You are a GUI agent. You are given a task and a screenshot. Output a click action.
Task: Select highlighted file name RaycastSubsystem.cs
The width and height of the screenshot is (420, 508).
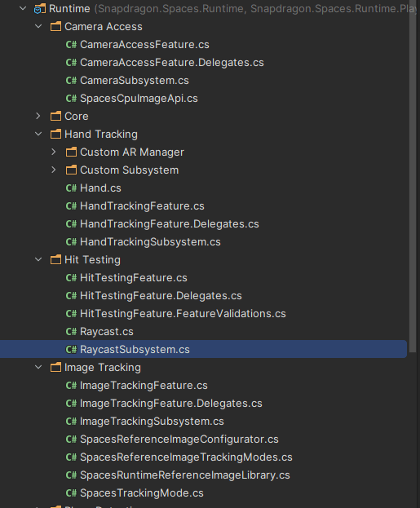[x=135, y=350]
